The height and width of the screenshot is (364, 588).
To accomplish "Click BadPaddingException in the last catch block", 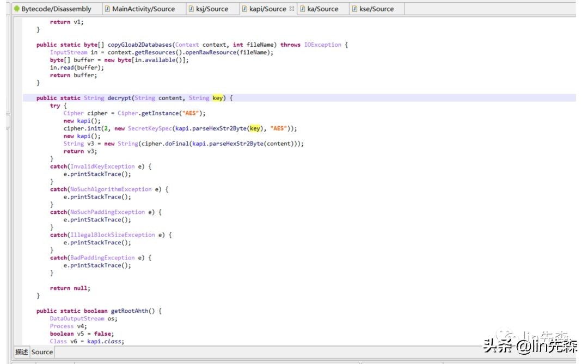I will 102,258.
